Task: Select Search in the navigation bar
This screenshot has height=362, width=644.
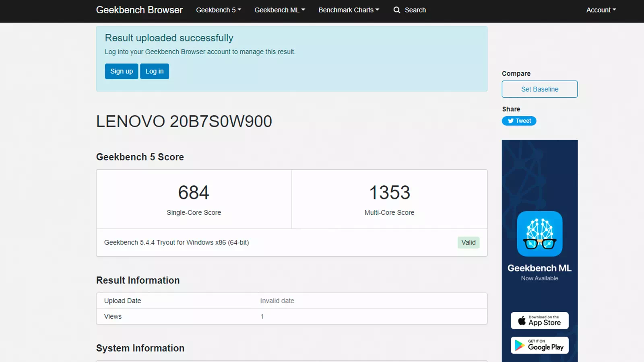Action: 409,10
